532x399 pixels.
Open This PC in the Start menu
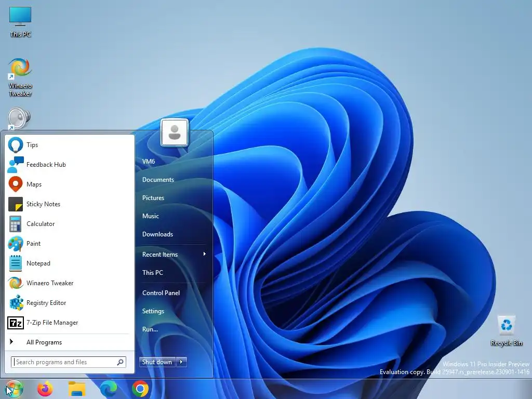[153, 273]
